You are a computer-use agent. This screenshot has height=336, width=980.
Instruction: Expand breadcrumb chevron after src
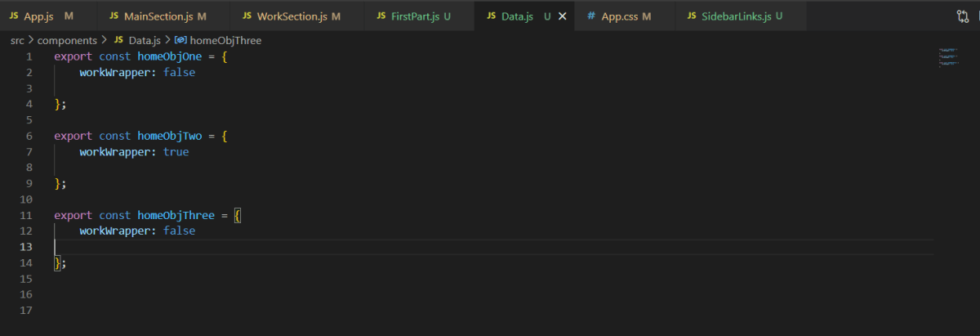click(x=31, y=40)
